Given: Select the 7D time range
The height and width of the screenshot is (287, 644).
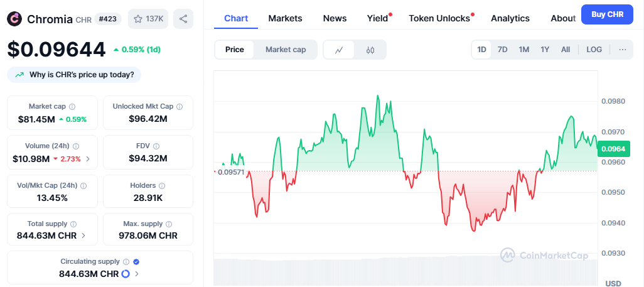Looking at the screenshot, I should [x=502, y=50].
